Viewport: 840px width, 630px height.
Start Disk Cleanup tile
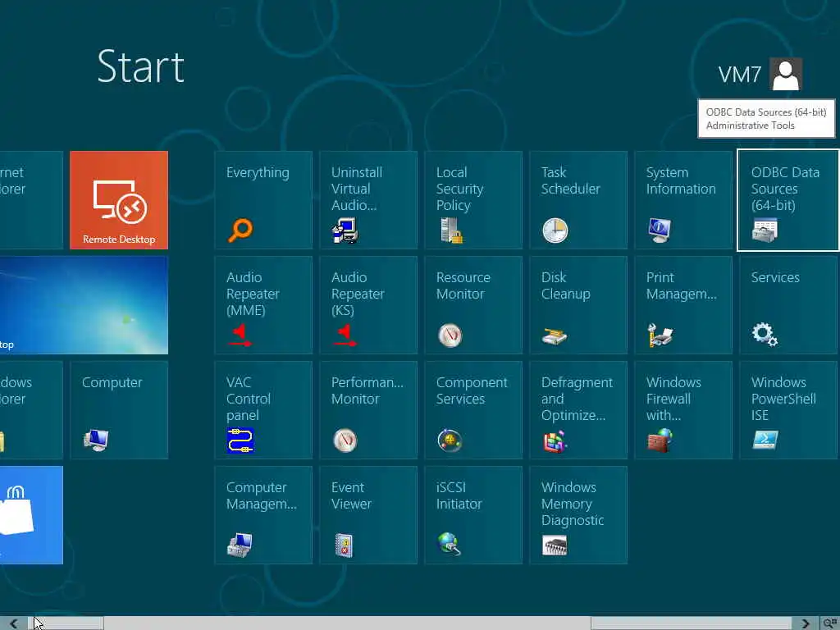pos(578,305)
